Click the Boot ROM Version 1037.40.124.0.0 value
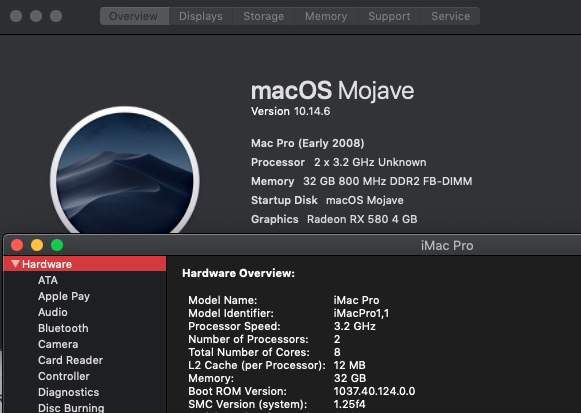The image size is (581, 413). pos(374,391)
